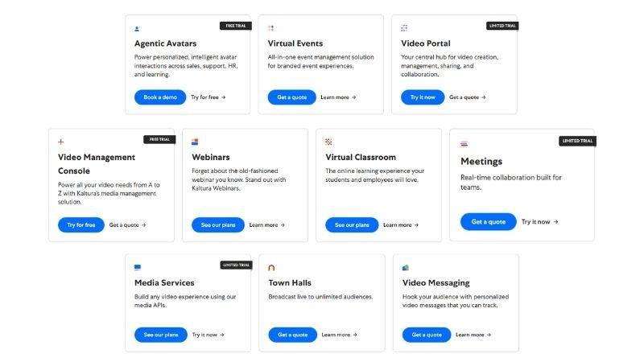Click the Video Messaging product icon
Screen dimensions: 644x362
tap(406, 267)
